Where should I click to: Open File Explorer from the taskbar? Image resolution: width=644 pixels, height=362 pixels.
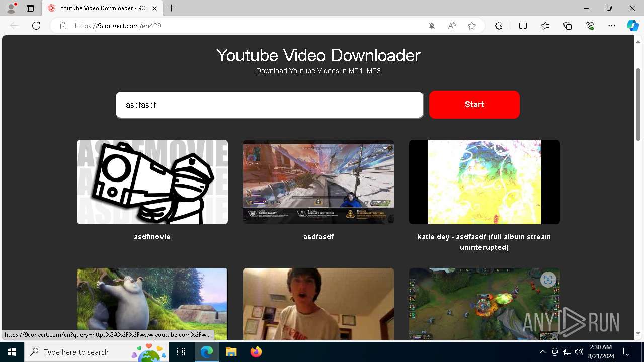coord(231,352)
